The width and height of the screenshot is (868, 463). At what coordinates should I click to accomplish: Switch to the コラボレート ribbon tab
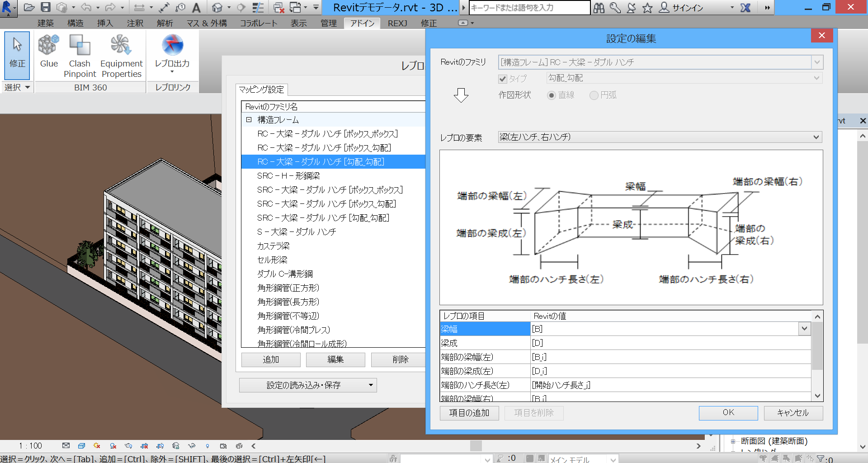[x=259, y=23]
